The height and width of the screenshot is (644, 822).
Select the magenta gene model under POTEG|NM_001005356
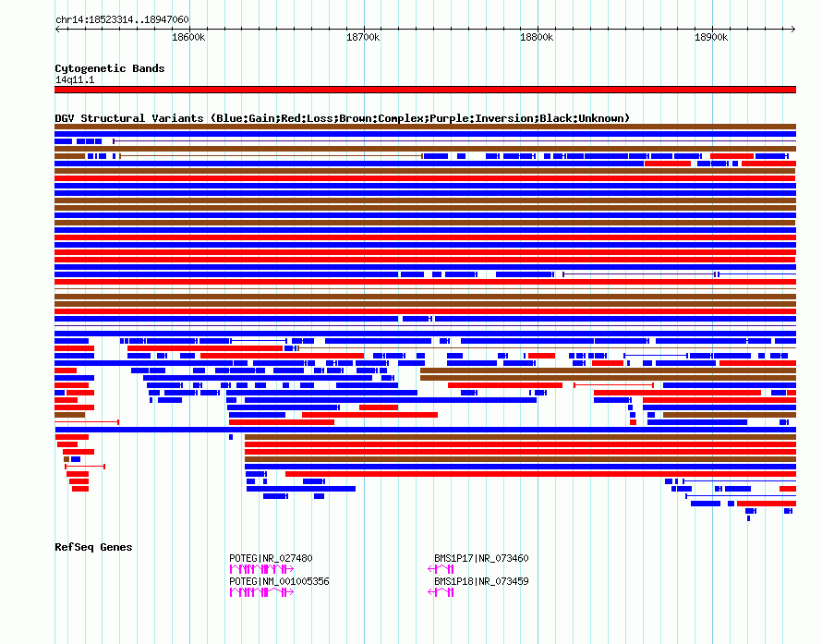(x=261, y=592)
